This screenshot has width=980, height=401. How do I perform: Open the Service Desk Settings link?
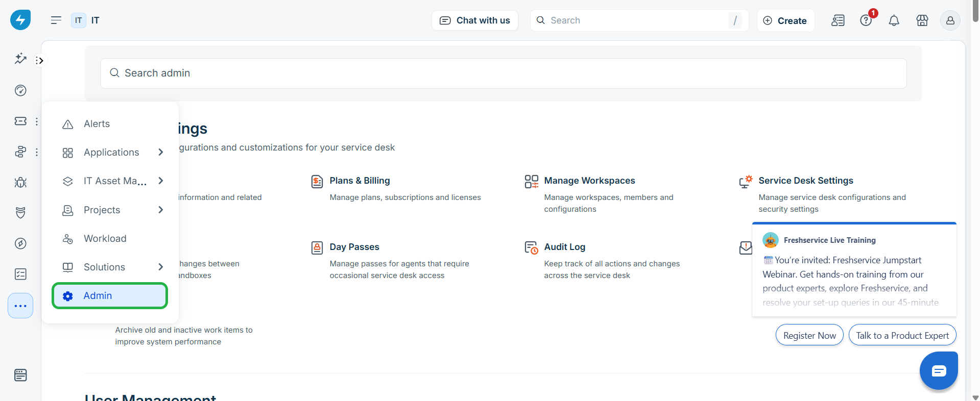click(806, 181)
